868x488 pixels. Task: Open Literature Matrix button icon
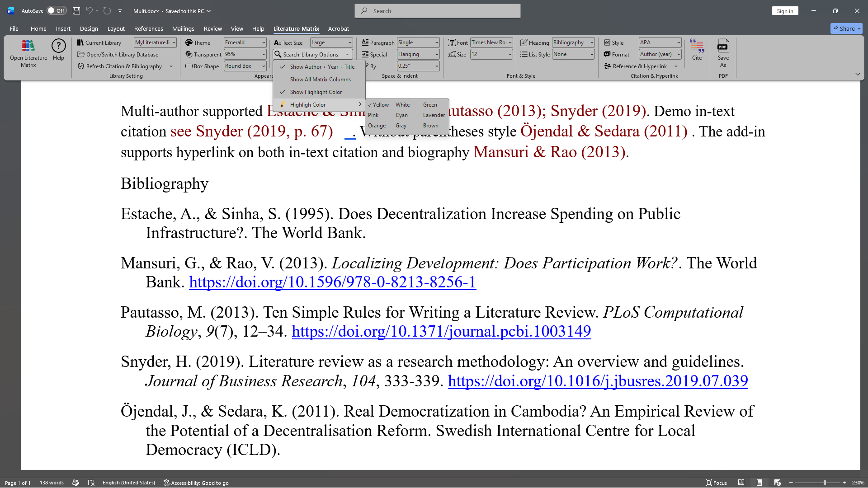pyautogui.click(x=28, y=46)
